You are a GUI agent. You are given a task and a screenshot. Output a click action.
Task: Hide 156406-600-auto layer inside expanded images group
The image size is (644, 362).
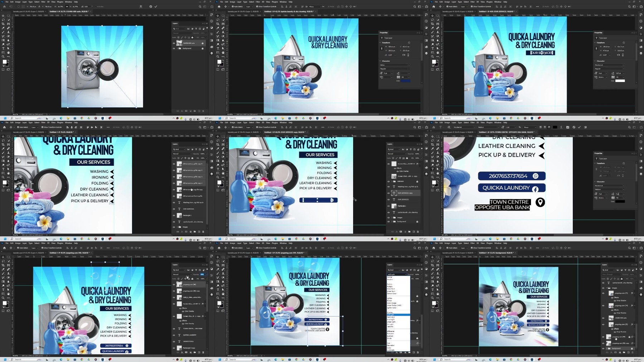(603, 318)
